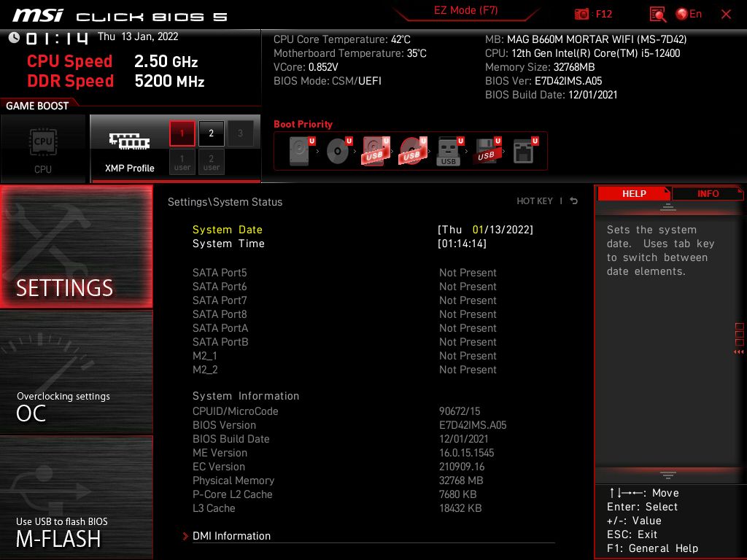Select the SATA PortB row
Viewport: 747px width, 560px height.
(345, 341)
